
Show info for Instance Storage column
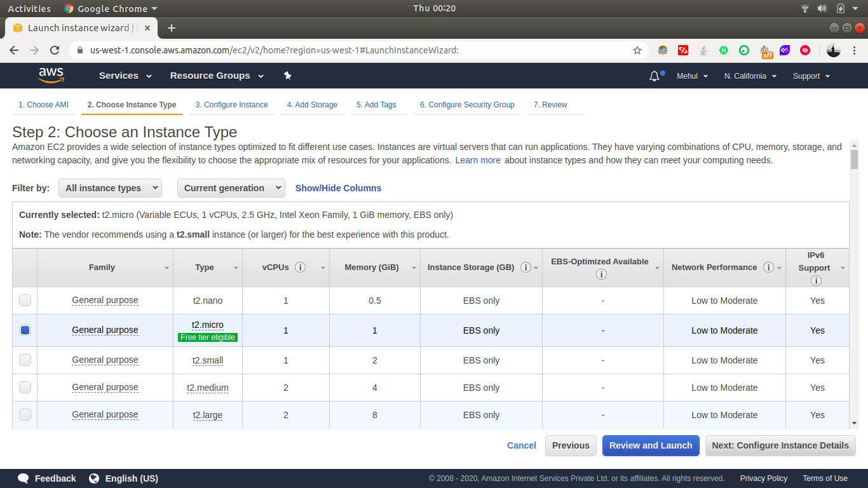(526, 268)
